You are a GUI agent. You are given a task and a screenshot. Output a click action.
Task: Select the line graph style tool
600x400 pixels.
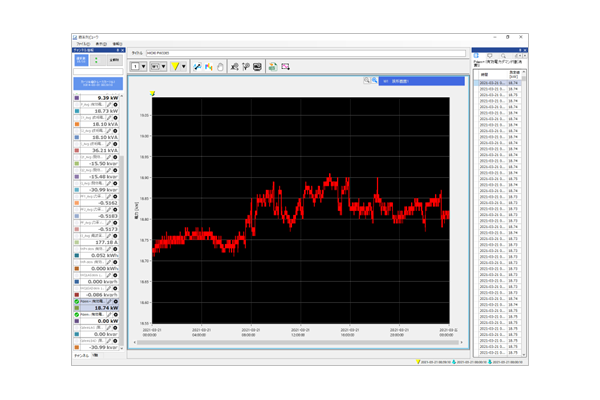tap(197, 67)
